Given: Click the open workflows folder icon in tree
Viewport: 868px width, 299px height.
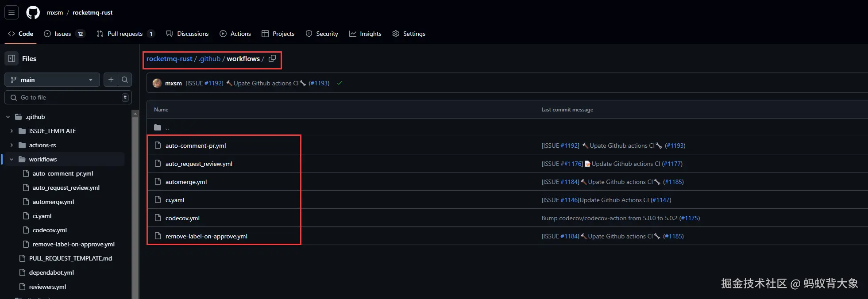Looking at the screenshot, I should pos(22,159).
